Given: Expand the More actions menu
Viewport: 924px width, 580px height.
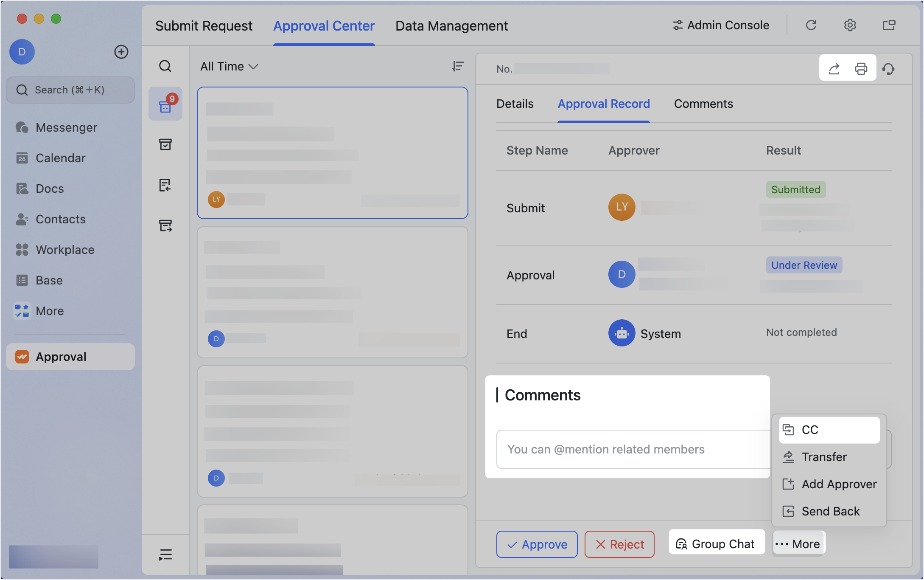Looking at the screenshot, I should pyautogui.click(x=798, y=544).
